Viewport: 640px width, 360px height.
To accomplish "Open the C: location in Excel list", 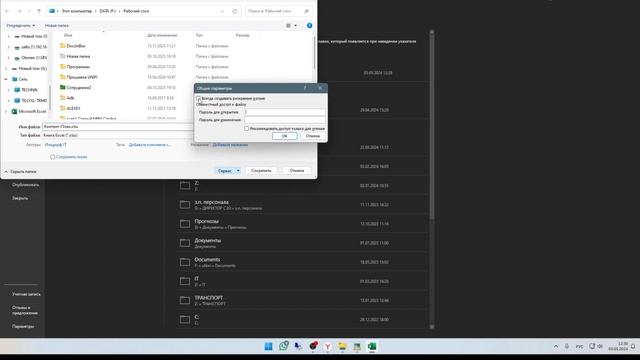I will click(x=302, y=320).
